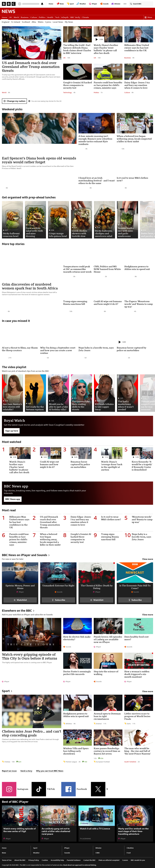Open Sport in the top BBC bar
155x868 pixels.
click(71, 4)
